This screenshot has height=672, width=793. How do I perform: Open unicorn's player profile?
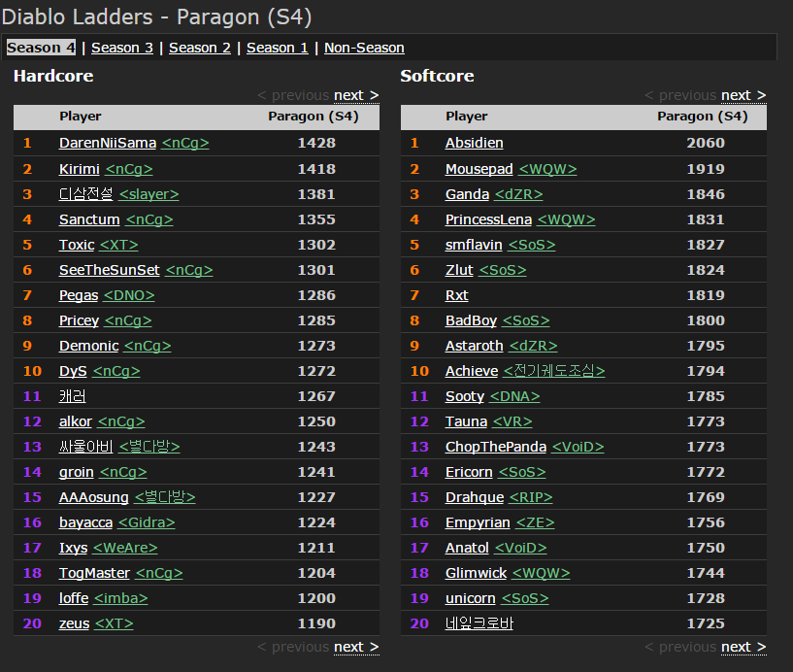click(x=471, y=598)
